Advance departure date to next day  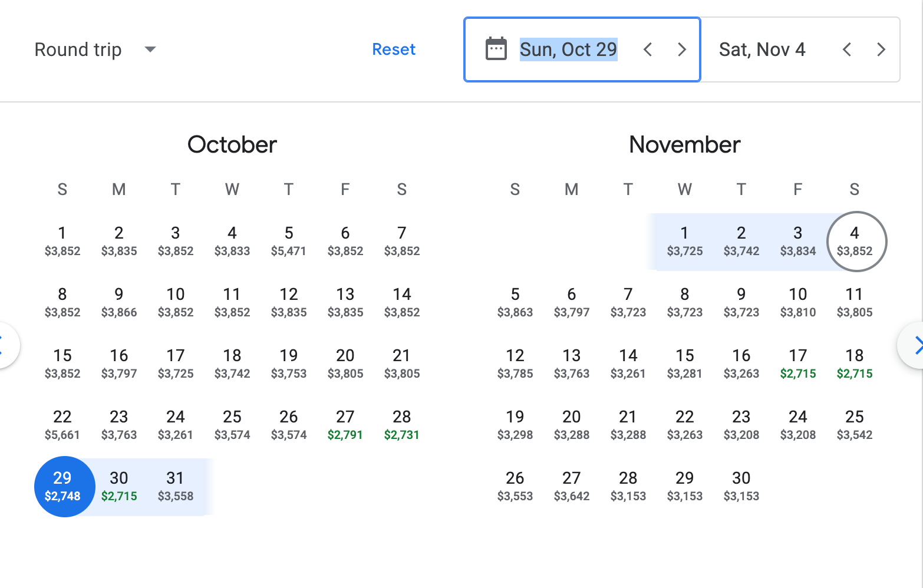[682, 49]
